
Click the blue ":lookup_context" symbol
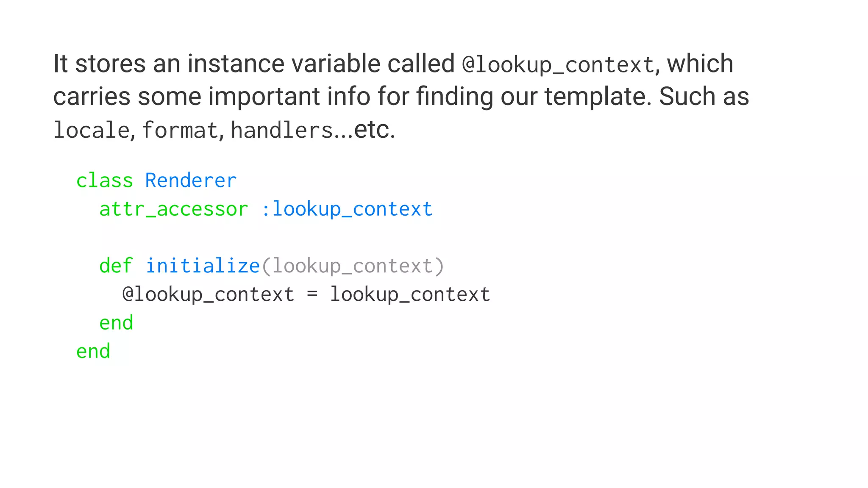pos(347,209)
